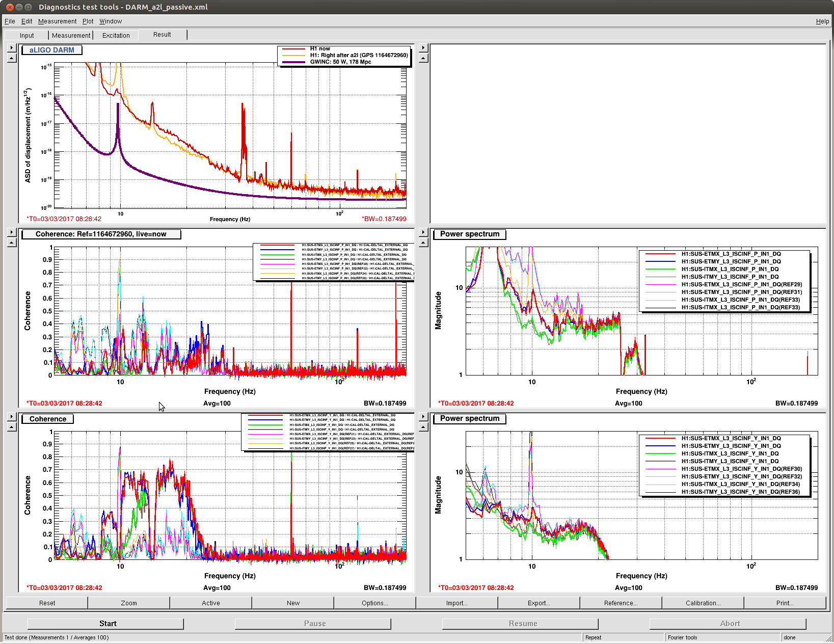Image resolution: width=834 pixels, height=644 pixels.
Task: Open the Reference... dialog
Action: click(621, 603)
